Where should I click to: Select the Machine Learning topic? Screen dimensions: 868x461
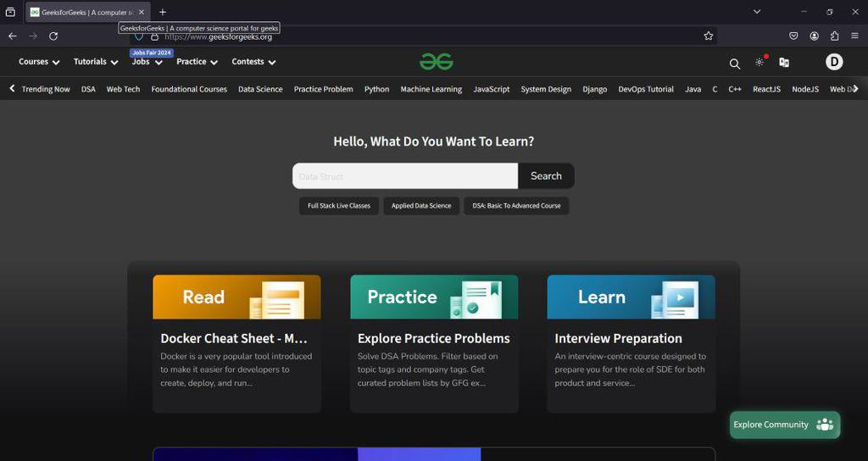tap(431, 89)
